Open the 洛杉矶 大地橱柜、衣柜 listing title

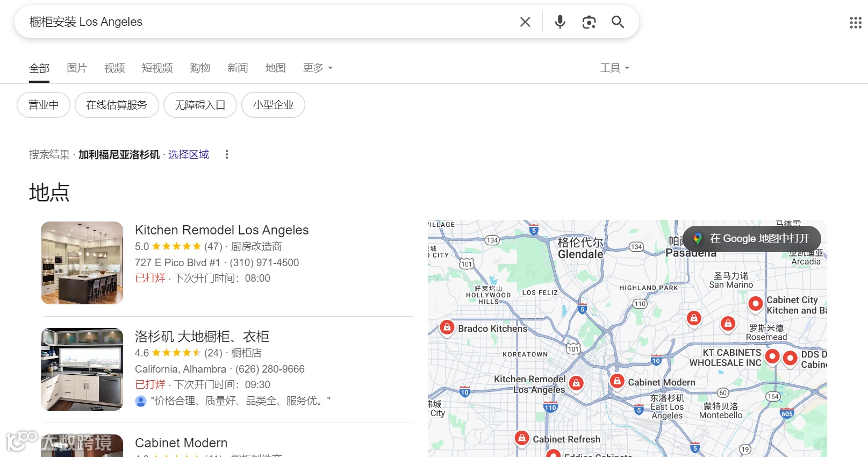(x=202, y=337)
